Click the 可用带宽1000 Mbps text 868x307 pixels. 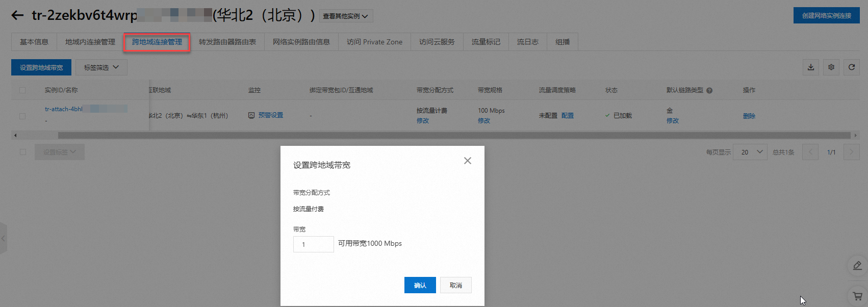(x=370, y=244)
